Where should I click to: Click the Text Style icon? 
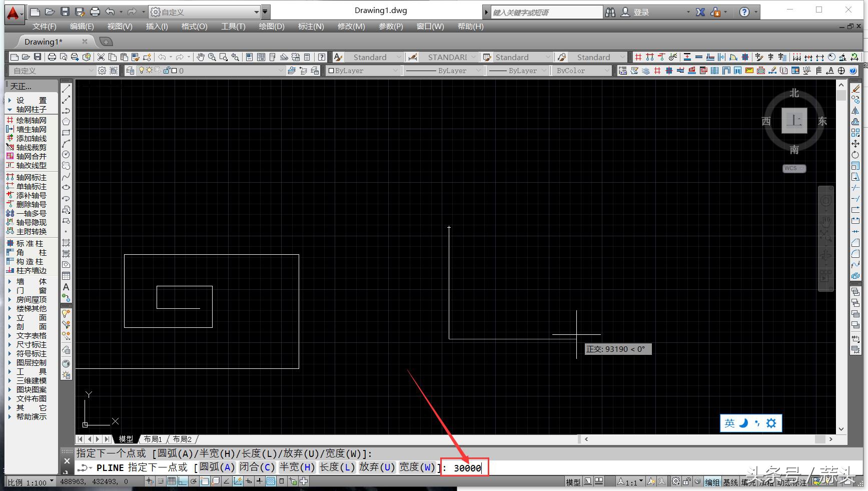[x=338, y=57]
